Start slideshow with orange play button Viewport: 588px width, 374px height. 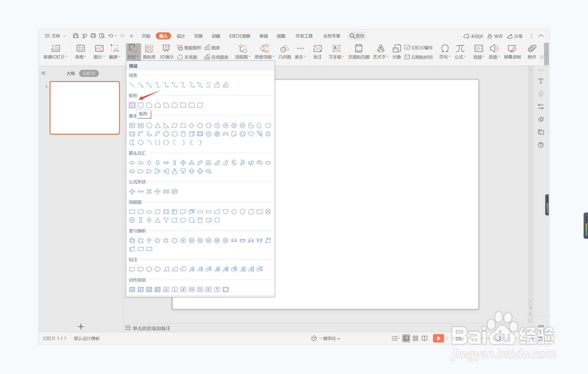438,338
